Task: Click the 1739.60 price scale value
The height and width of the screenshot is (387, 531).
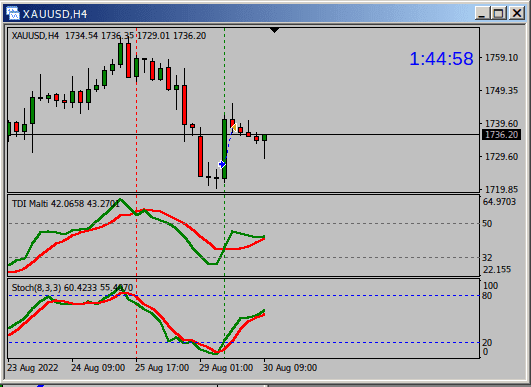Action: 501,124
